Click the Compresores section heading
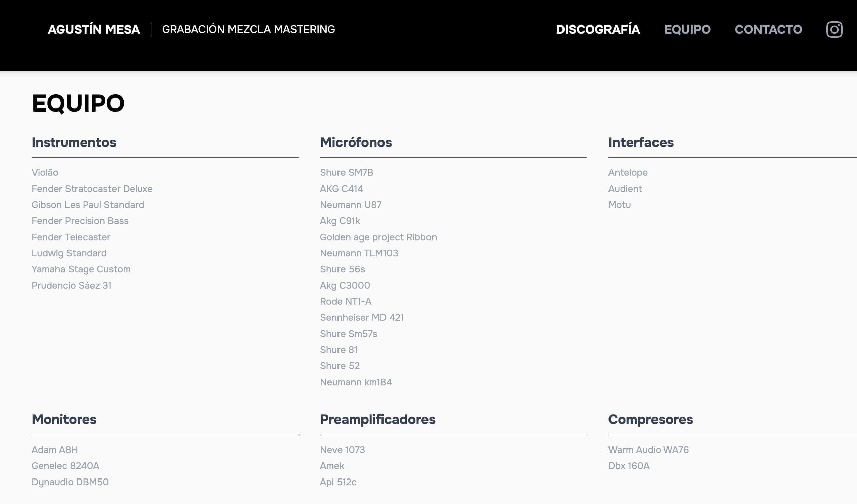 pyautogui.click(x=650, y=419)
